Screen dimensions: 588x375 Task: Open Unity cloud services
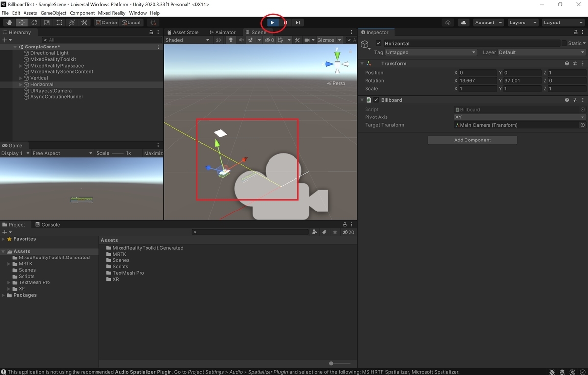coord(464,23)
